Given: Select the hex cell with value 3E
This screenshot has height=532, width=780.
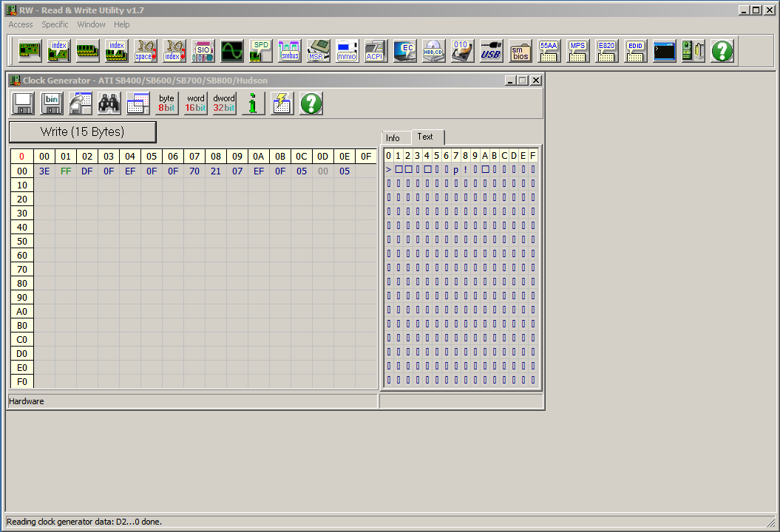Looking at the screenshot, I should (x=44, y=171).
